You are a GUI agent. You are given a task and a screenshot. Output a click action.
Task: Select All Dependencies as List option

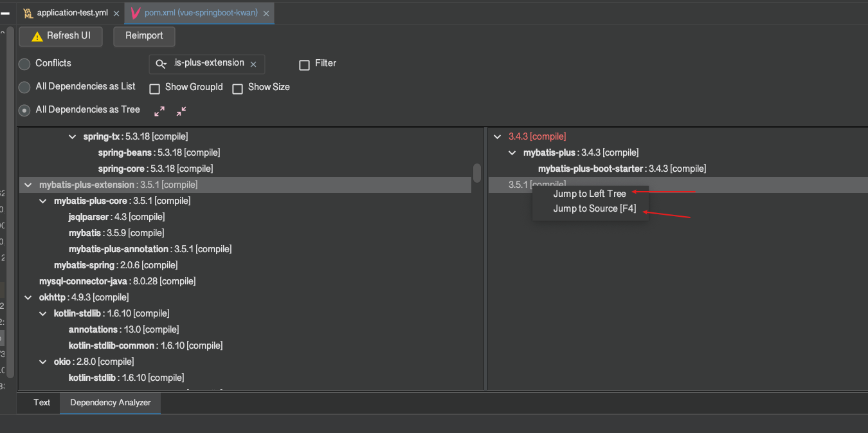[x=24, y=87]
